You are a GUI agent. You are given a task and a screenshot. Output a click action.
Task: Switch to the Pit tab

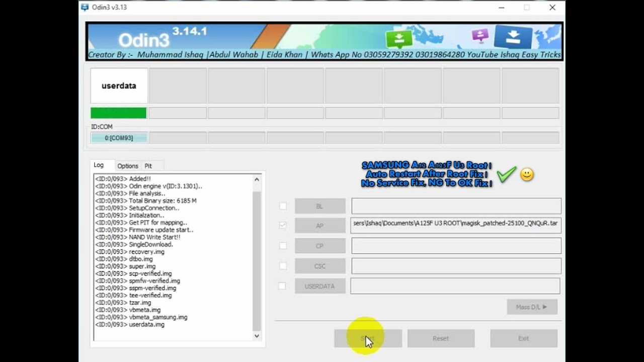tap(148, 166)
